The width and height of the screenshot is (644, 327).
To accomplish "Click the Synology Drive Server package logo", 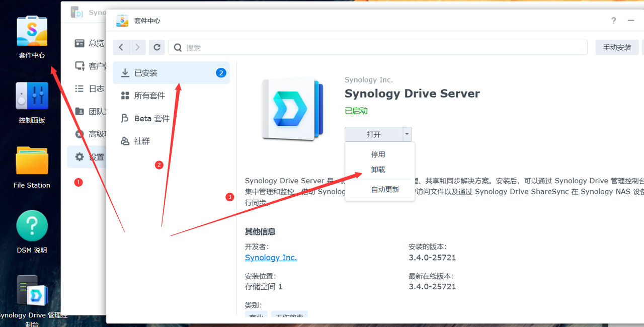I will pyautogui.click(x=292, y=109).
